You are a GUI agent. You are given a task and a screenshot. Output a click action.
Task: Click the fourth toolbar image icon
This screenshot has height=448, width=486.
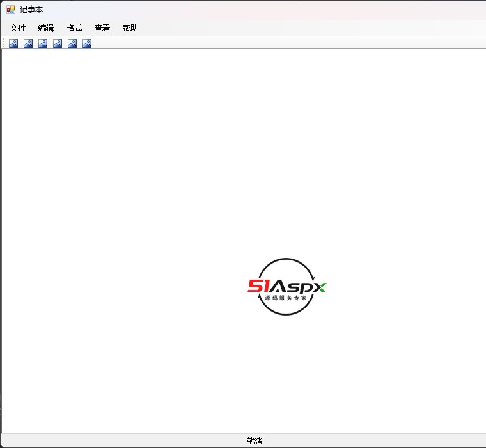(x=58, y=44)
